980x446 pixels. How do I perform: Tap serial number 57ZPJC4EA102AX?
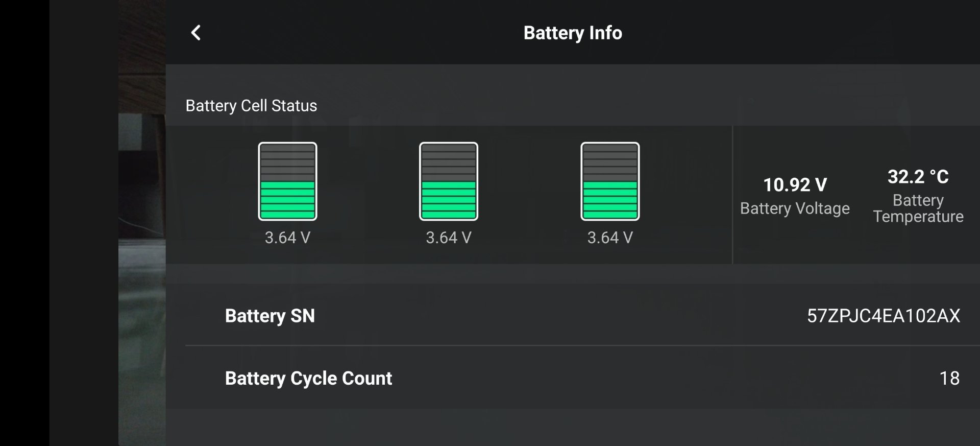(x=884, y=316)
